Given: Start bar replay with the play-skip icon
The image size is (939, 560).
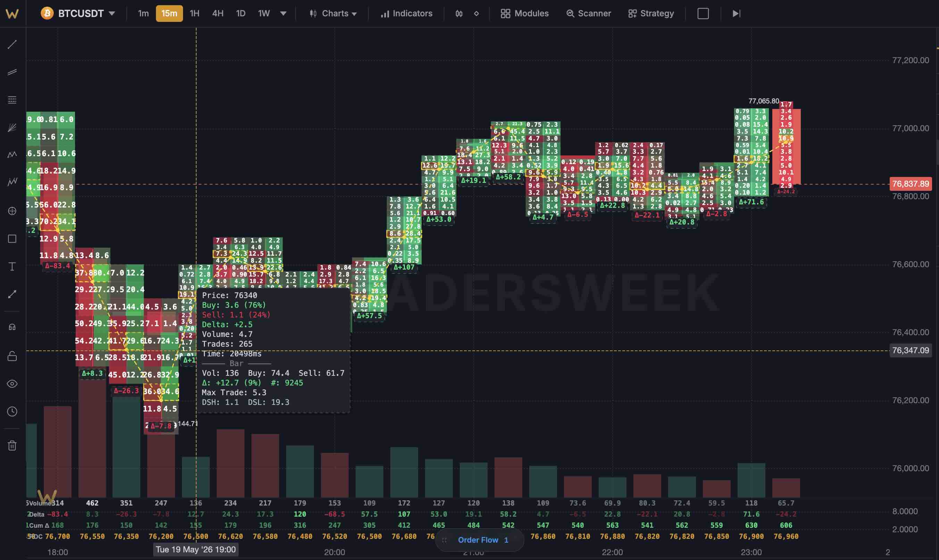Looking at the screenshot, I should 736,14.
